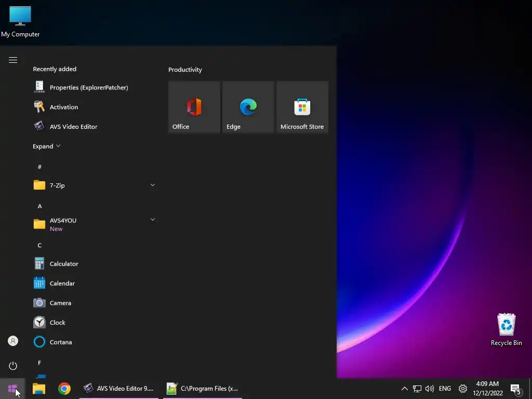Open File Explorer from the taskbar
532x399 pixels.
pos(39,389)
